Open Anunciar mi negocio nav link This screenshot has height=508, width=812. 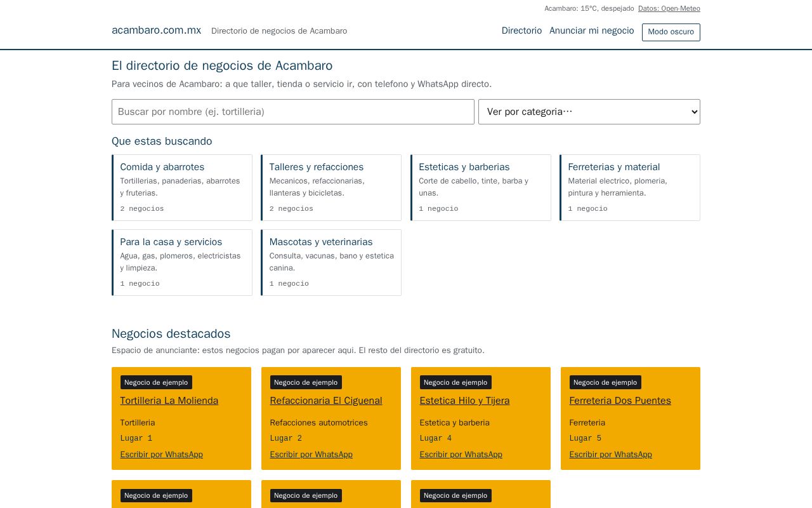click(x=592, y=30)
